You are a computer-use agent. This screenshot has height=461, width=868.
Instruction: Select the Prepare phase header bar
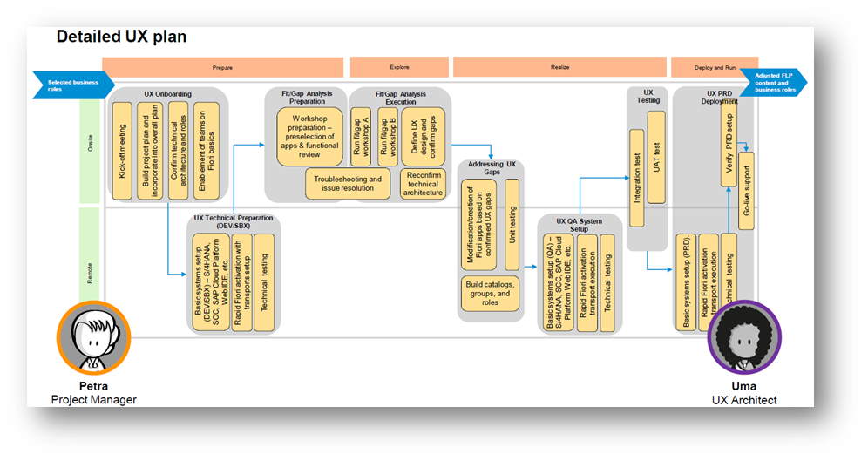(222, 67)
